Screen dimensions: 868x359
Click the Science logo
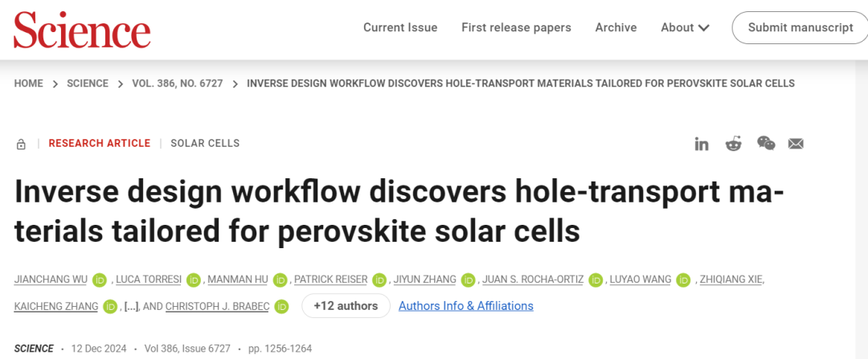[x=82, y=31]
